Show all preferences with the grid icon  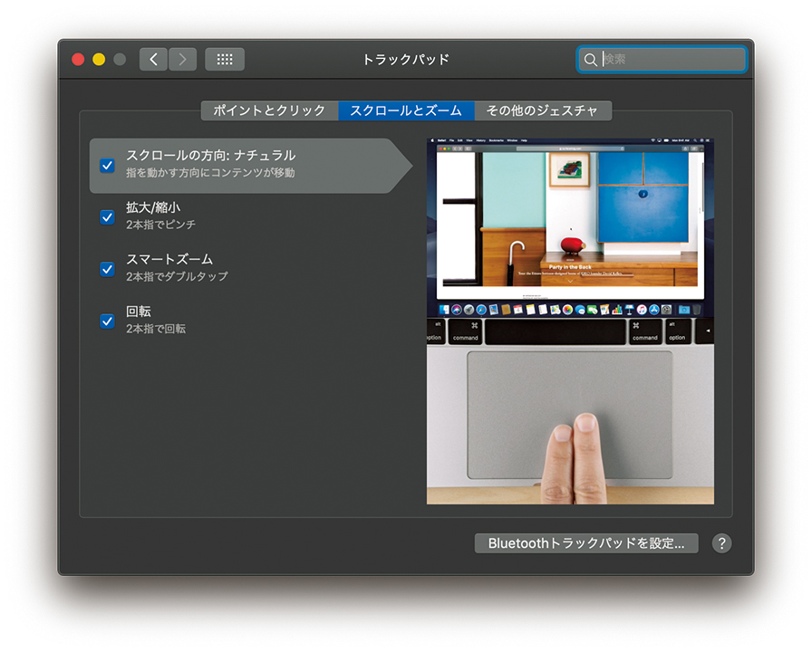pyautogui.click(x=225, y=60)
